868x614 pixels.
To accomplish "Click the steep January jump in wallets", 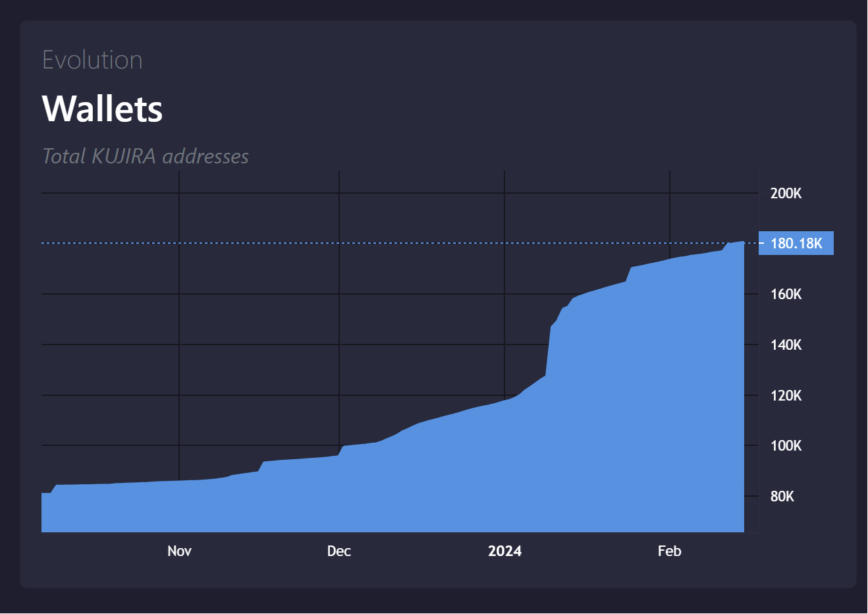I will coord(548,349).
